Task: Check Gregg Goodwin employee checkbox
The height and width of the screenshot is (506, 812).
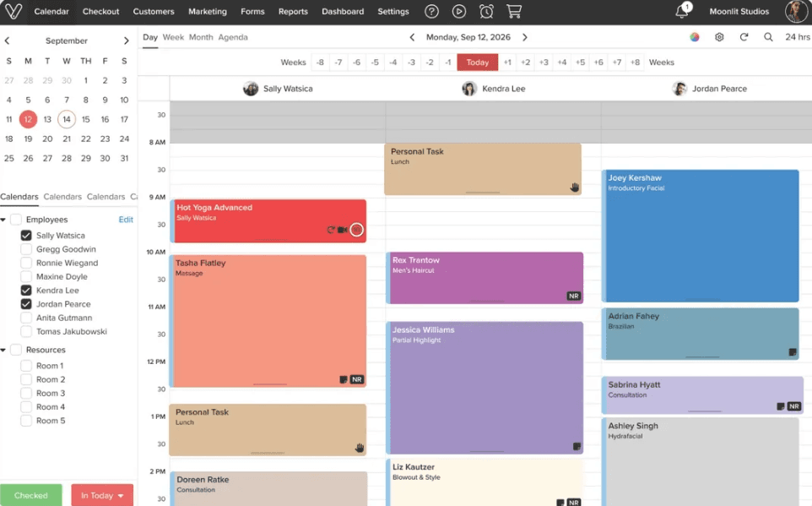Action: pos(26,249)
